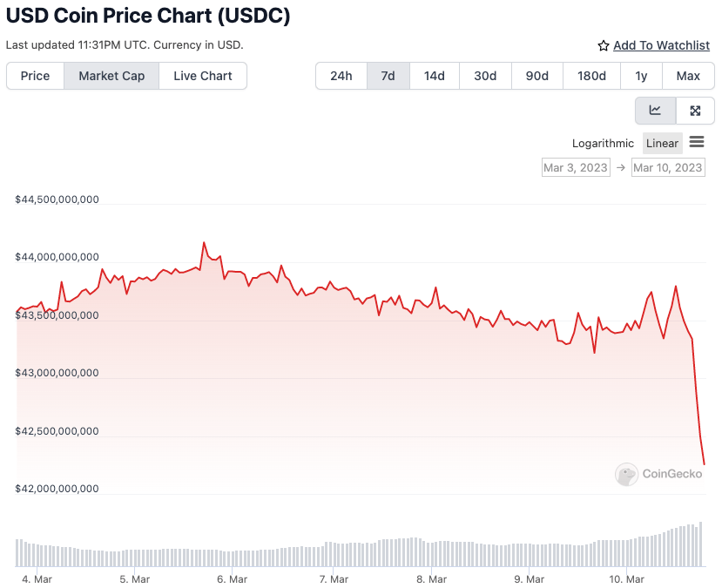Screen dimensions: 722x588
Task: Open the Live Chart tab
Action: tap(203, 76)
